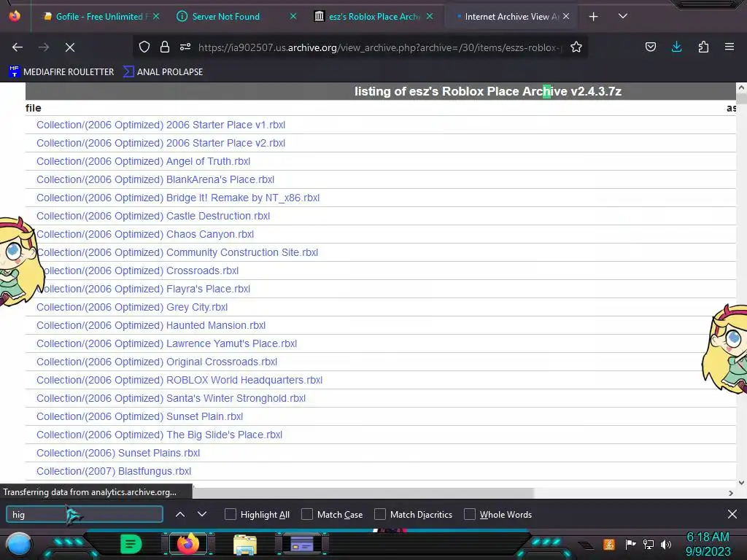Click the horizontal scrollbar right arrow

click(x=731, y=494)
